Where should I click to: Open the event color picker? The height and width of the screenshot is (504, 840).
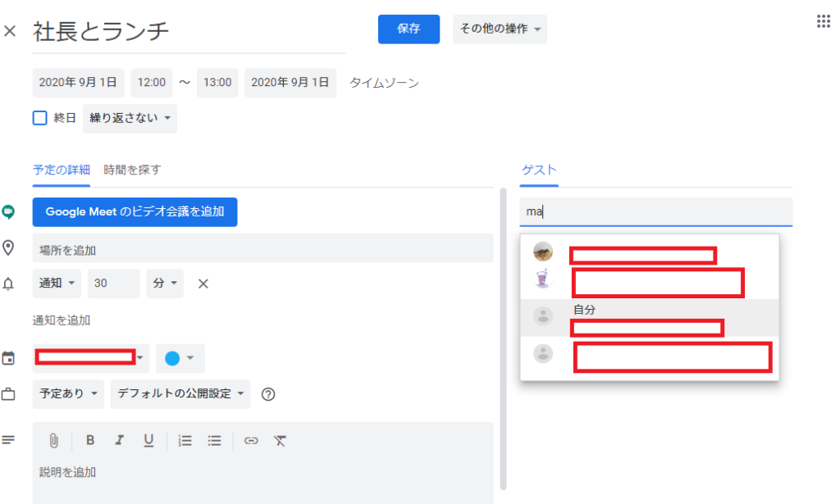(179, 358)
